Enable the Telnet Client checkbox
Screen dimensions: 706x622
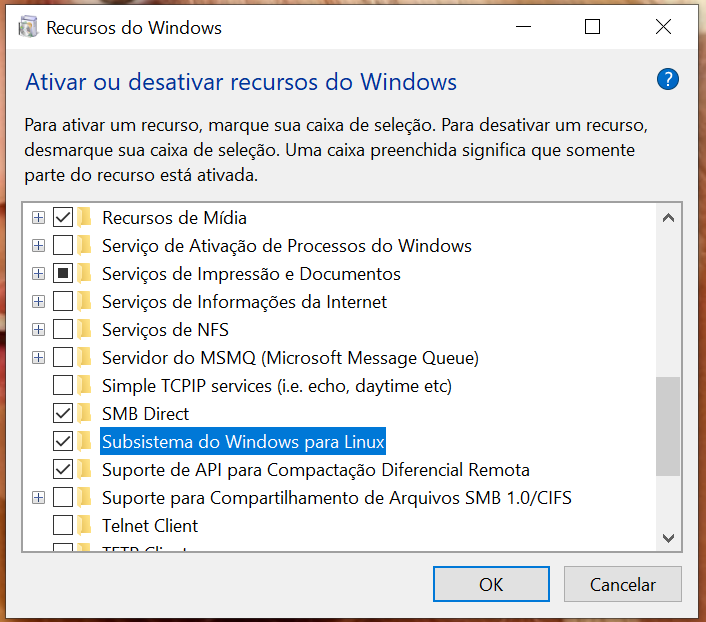click(x=63, y=525)
